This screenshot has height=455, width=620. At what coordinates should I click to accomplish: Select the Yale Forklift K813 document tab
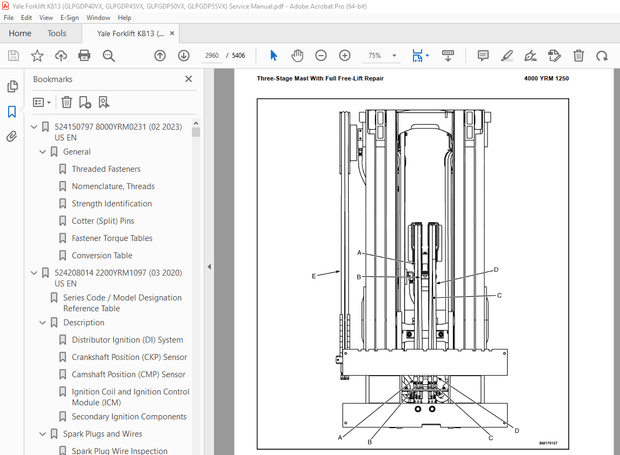coord(130,34)
